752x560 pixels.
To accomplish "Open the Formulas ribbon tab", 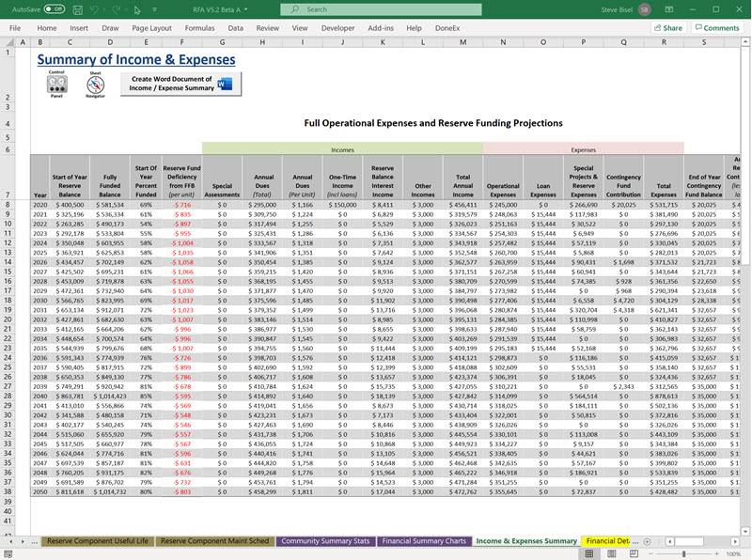I will click(199, 28).
